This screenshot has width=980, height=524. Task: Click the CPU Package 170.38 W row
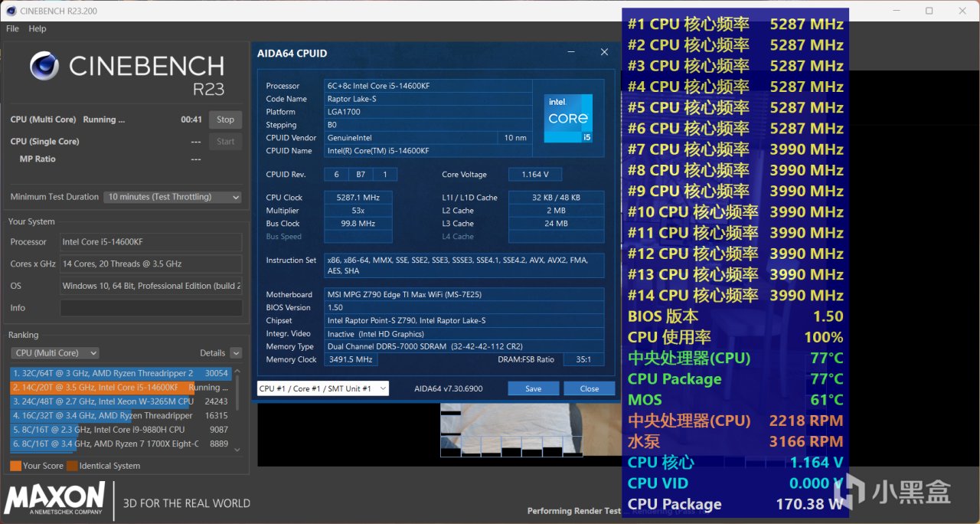coord(735,504)
